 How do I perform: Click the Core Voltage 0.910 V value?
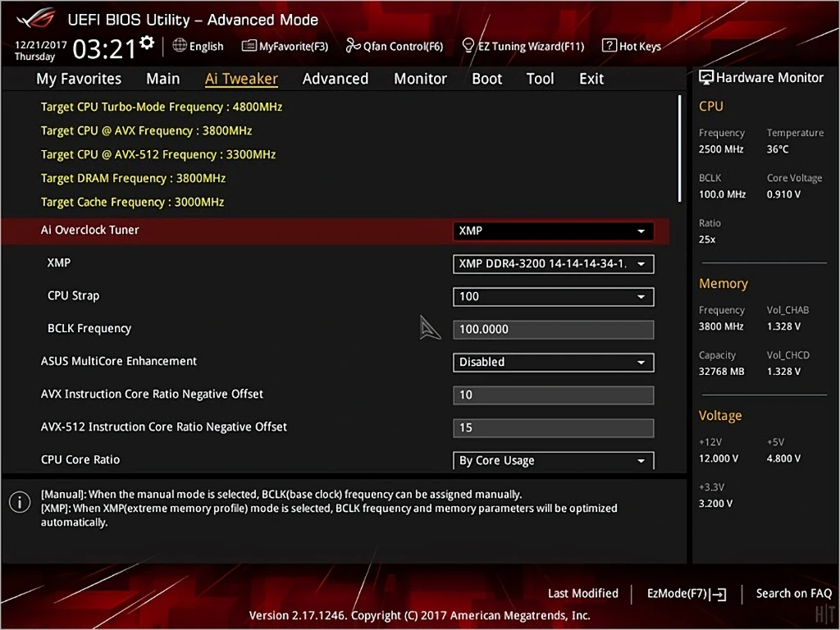click(783, 194)
